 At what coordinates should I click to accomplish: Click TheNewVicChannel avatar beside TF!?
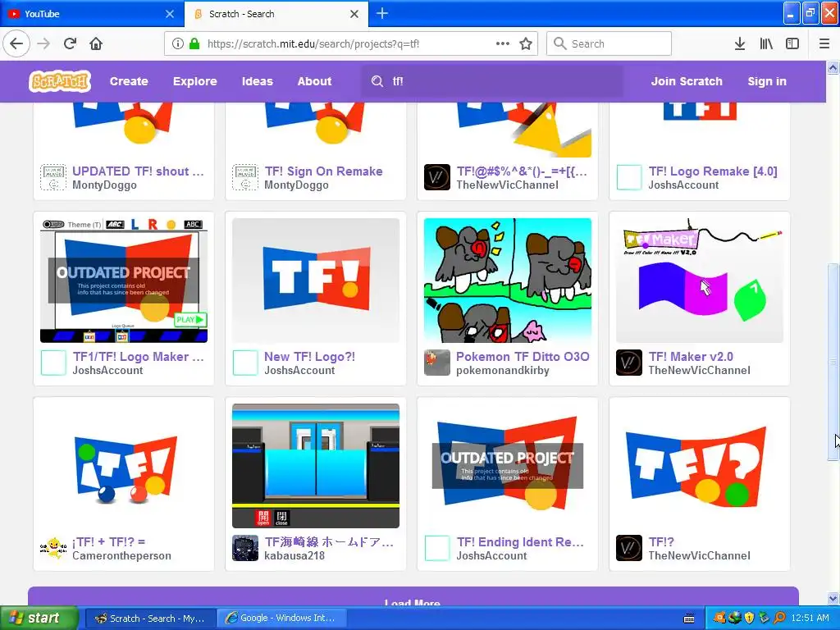coord(629,549)
